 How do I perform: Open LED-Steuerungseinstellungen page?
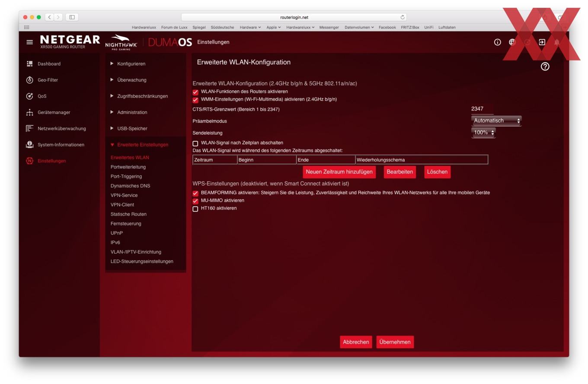pos(142,262)
